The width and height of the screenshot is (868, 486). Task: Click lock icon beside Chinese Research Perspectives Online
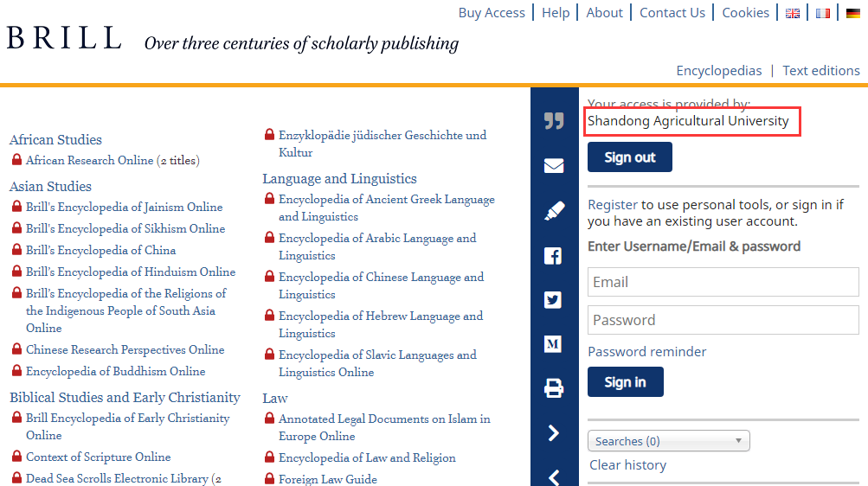[16, 349]
